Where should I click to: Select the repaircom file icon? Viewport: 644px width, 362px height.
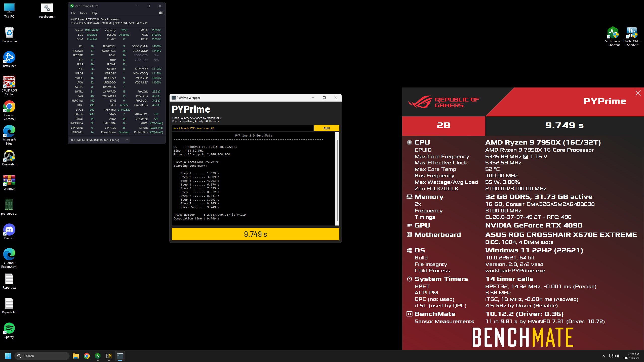(x=47, y=11)
